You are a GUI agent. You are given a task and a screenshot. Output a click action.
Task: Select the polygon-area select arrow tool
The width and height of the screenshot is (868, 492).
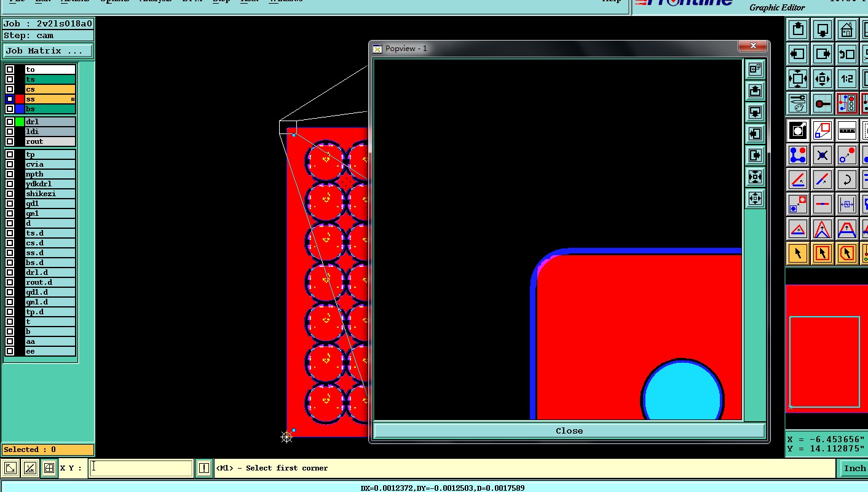pyautogui.click(x=847, y=253)
